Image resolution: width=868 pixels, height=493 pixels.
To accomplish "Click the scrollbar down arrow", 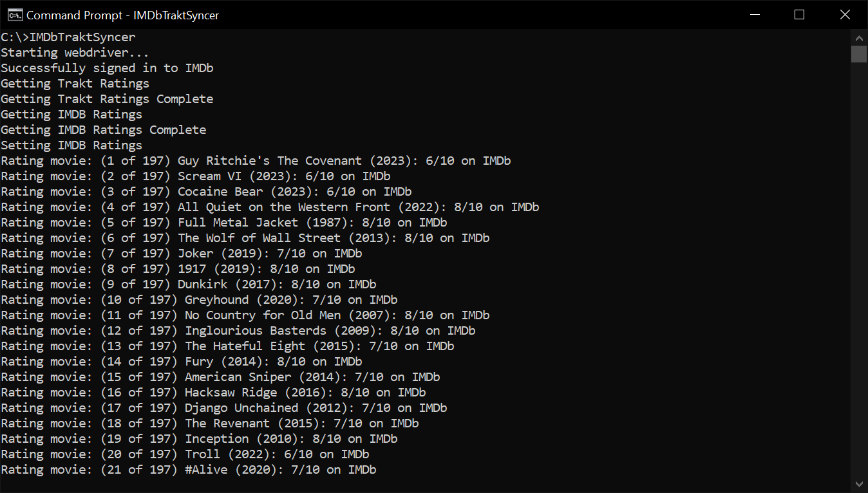I will click(x=859, y=483).
